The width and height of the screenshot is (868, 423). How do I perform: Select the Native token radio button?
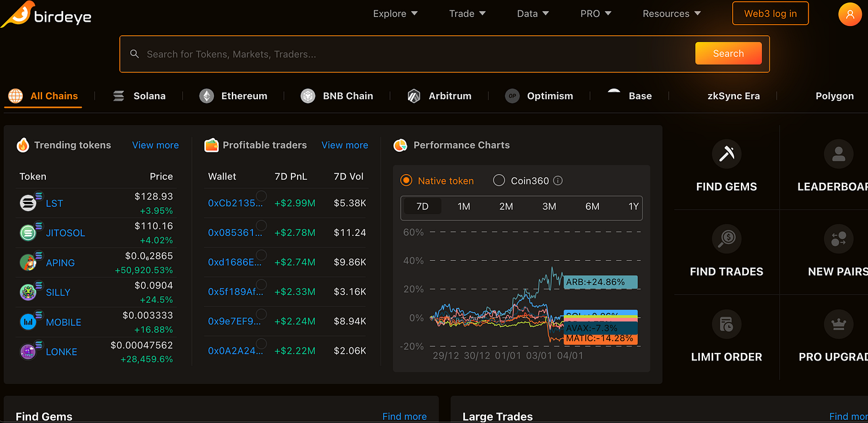tap(406, 180)
